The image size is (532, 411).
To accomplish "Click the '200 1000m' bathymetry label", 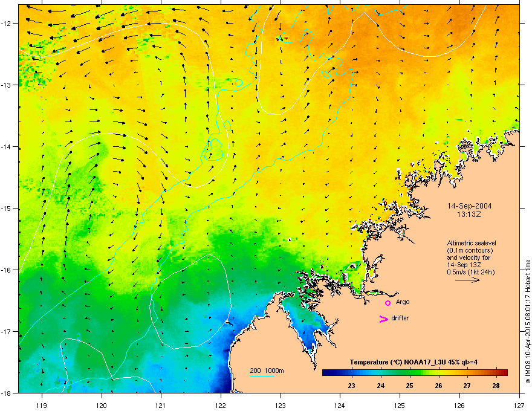I will tap(267, 371).
